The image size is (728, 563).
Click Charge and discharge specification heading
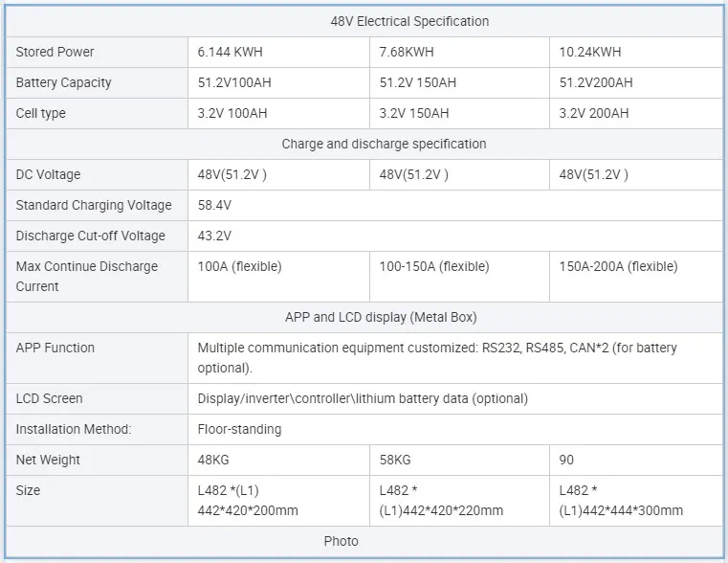pyautogui.click(x=384, y=144)
